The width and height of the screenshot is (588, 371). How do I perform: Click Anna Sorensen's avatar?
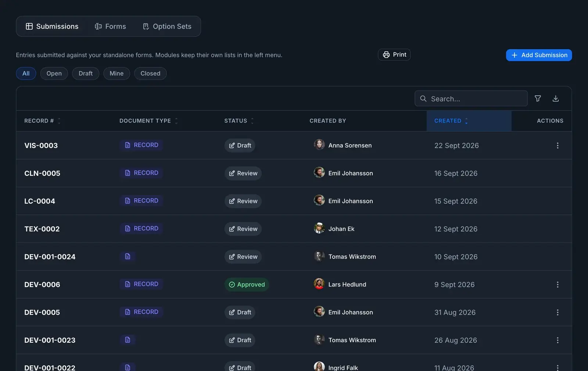(x=319, y=145)
